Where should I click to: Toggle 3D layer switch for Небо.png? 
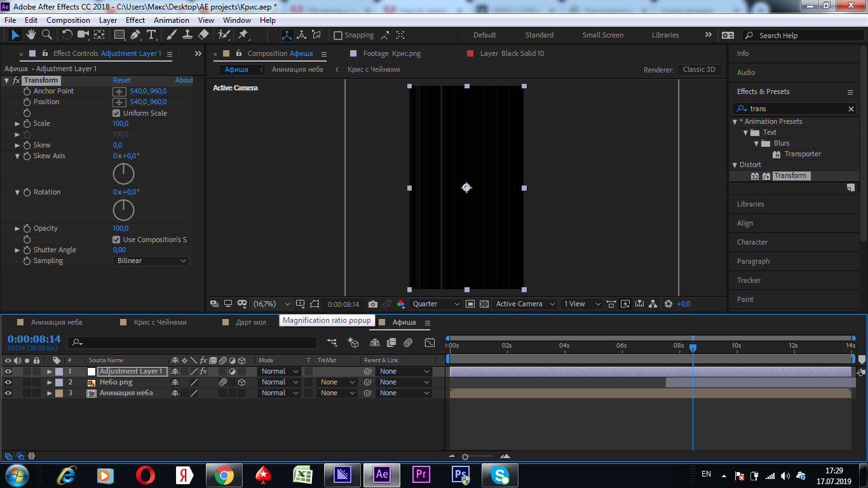241,382
